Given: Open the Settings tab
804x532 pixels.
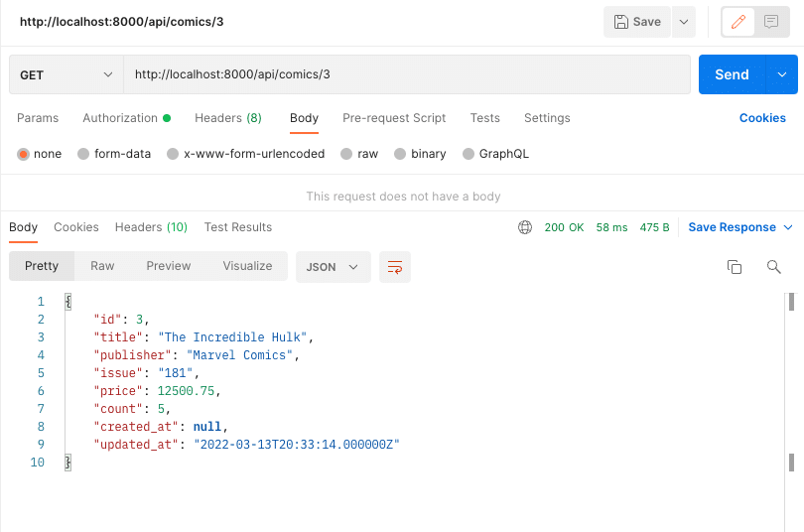Looking at the screenshot, I should coord(547,118).
